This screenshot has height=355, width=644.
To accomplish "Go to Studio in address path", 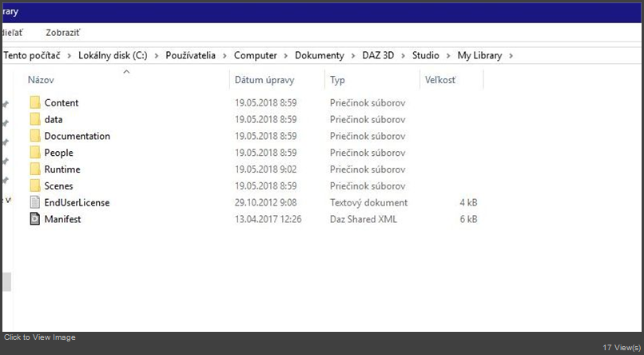I will 426,55.
